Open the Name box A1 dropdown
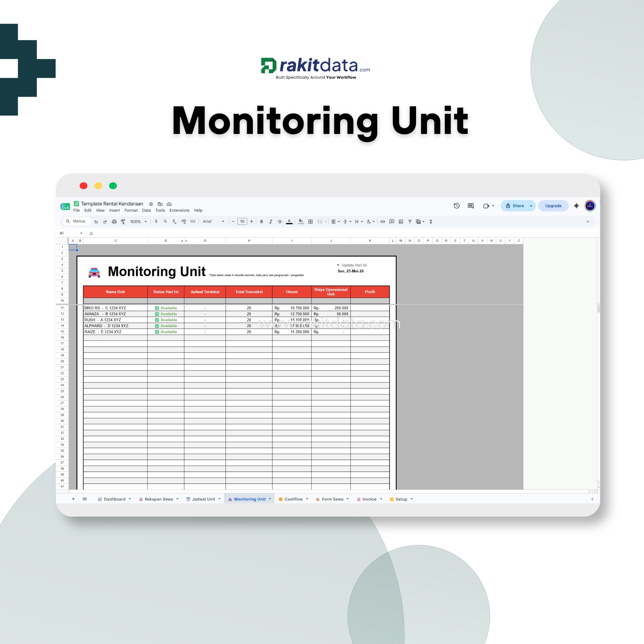Image resolution: width=644 pixels, height=644 pixels. (x=81, y=233)
